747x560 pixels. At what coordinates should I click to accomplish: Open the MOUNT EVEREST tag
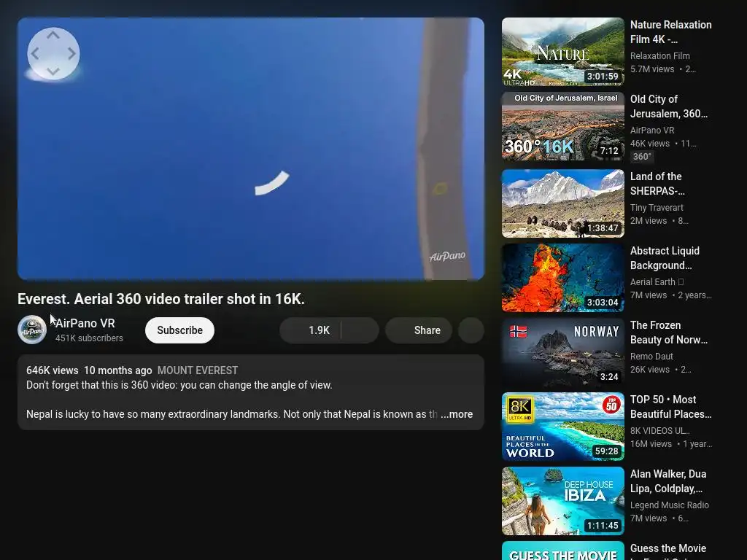tap(198, 370)
